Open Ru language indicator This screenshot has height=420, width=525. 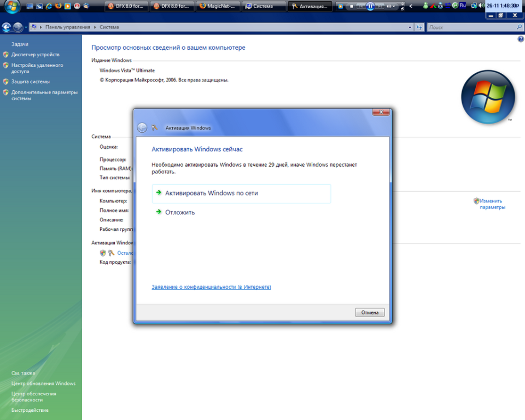point(463,5)
